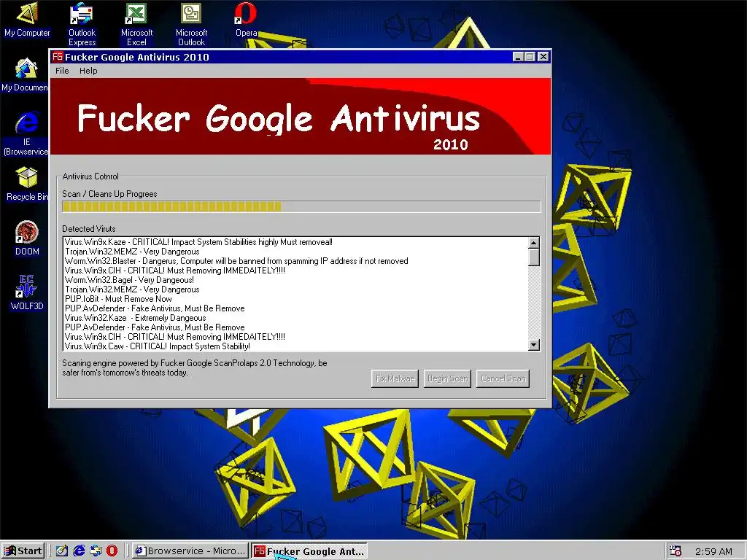Click the 2:59 AM taskbar clock
747x560 pixels.
tap(713, 551)
